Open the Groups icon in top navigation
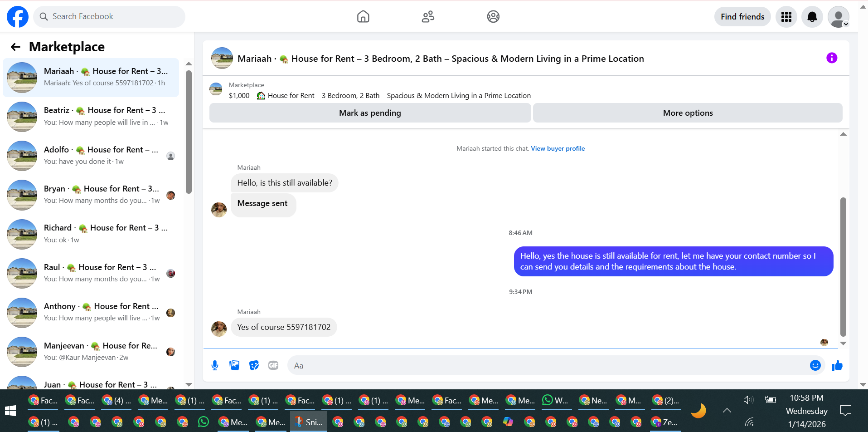868x432 pixels. [493, 17]
